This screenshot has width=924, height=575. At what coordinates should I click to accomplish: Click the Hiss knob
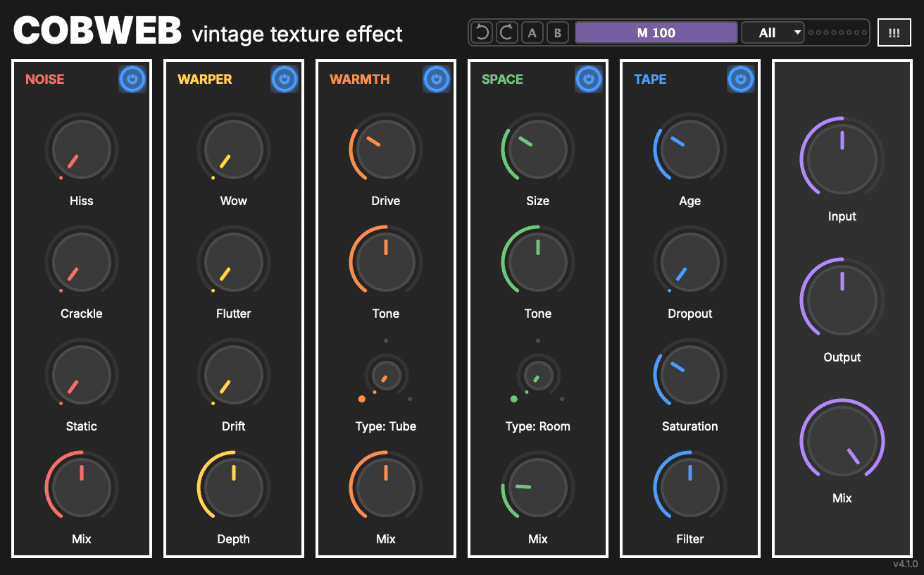click(x=82, y=149)
